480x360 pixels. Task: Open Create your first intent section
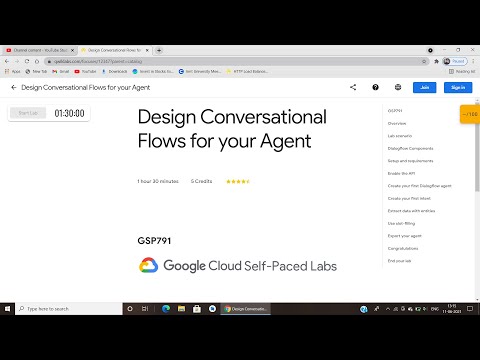click(409, 198)
